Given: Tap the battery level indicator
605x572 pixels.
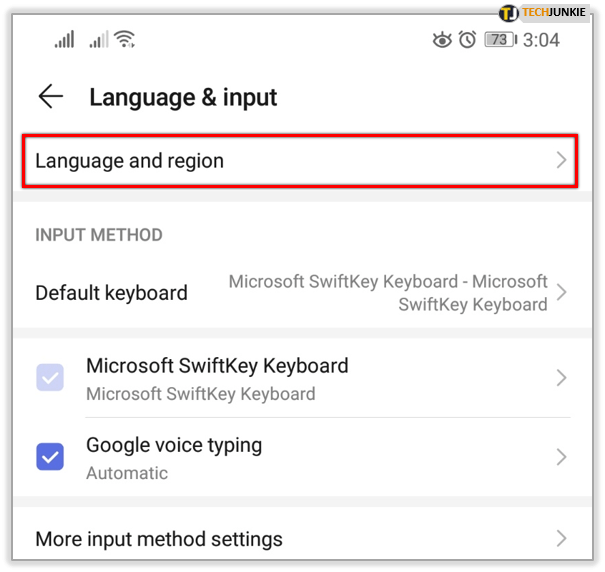Looking at the screenshot, I should (x=501, y=40).
